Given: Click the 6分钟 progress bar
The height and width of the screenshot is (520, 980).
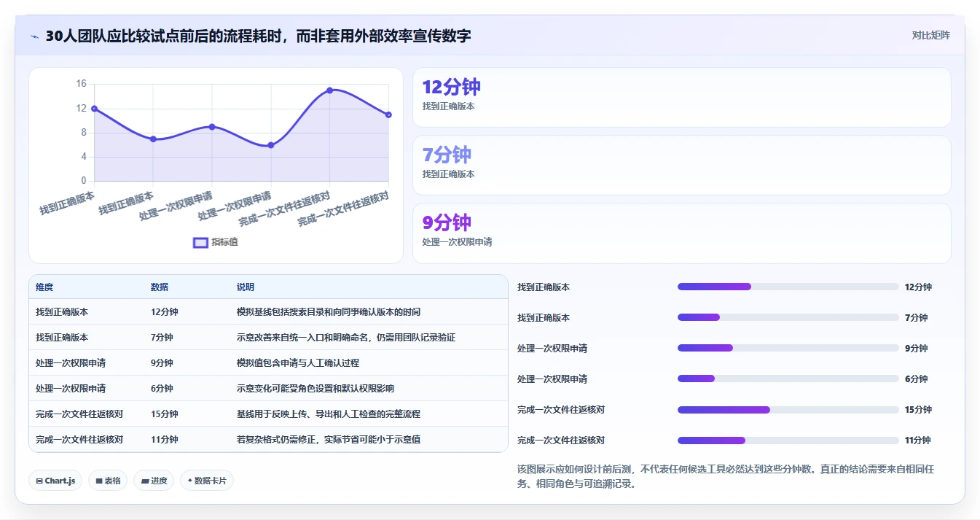Looking at the screenshot, I should (788, 379).
